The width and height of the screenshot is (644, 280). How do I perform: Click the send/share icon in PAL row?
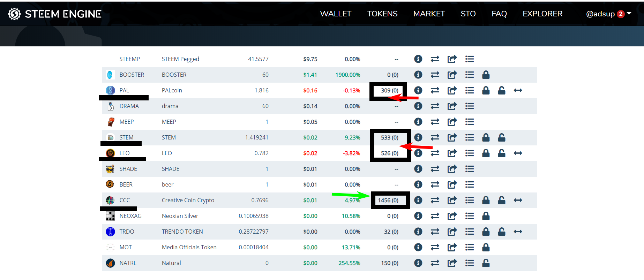(x=452, y=90)
